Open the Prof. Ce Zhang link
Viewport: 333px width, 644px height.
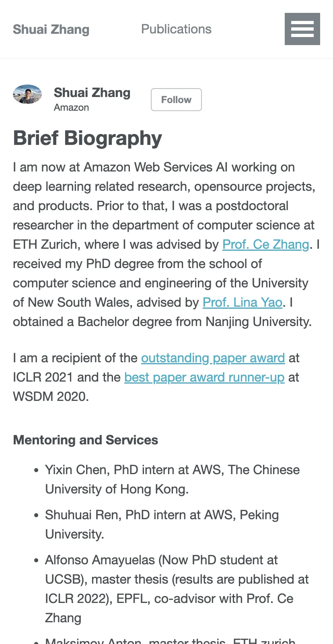click(266, 244)
